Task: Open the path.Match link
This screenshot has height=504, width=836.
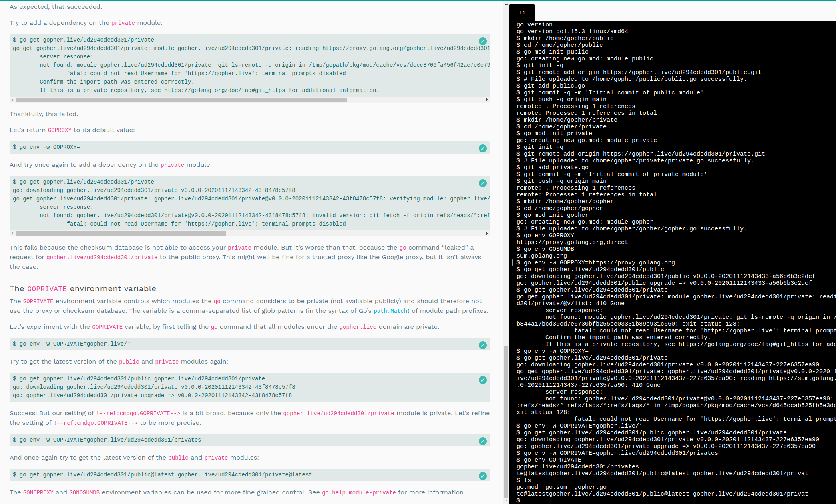Action: [390, 311]
